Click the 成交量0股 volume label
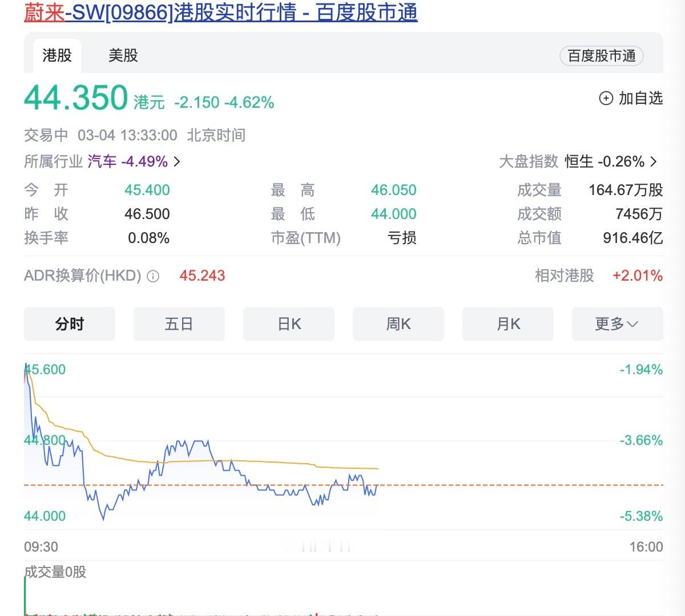Screen dimensions: 685x616 55,572
